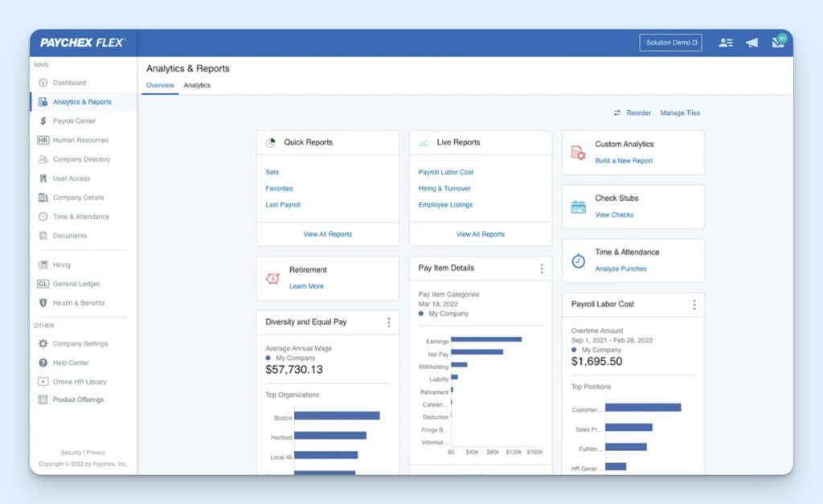Viewport: 823px width, 504px height.
Task: Open Human Resources in sidebar
Action: click(80, 140)
